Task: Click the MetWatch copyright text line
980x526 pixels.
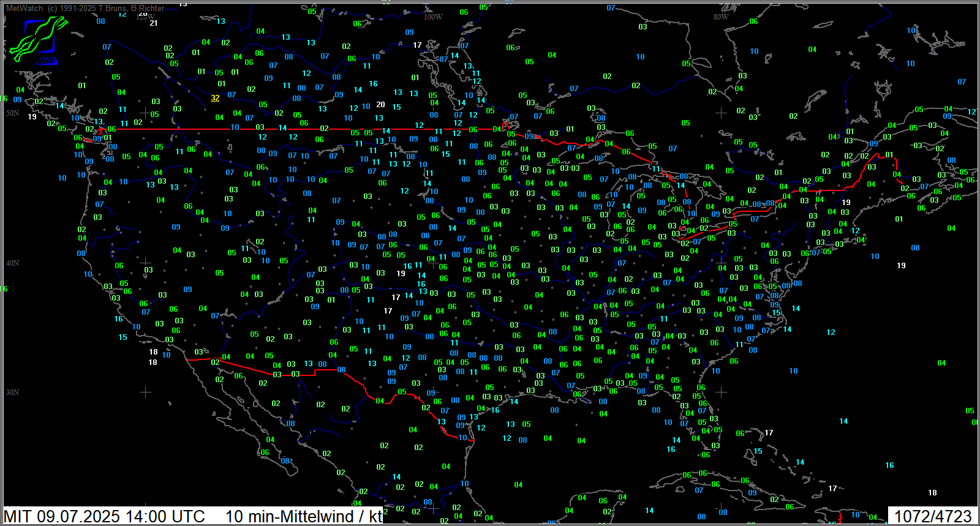Action: coord(85,9)
